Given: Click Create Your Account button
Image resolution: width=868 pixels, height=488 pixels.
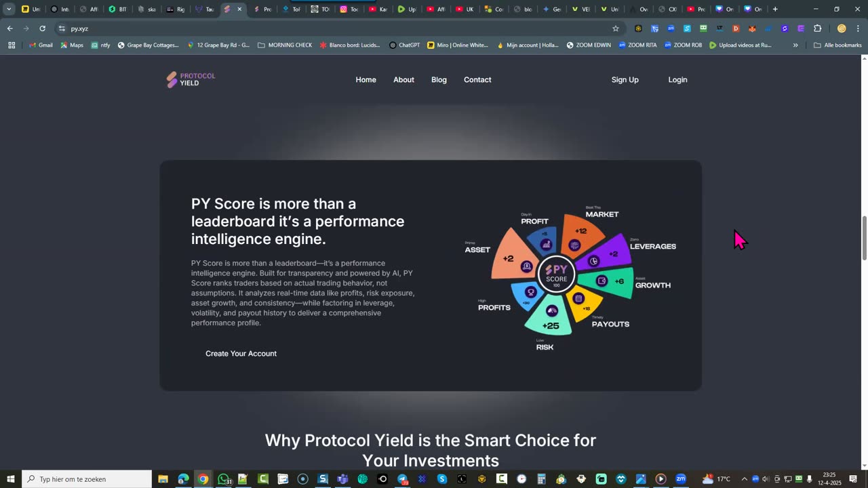Looking at the screenshot, I should 241,354.
